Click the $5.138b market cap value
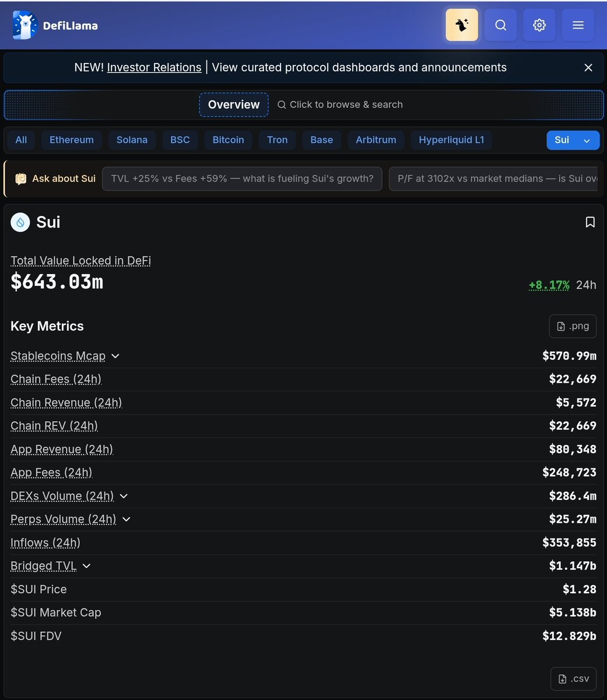 (x=573, y=612)
